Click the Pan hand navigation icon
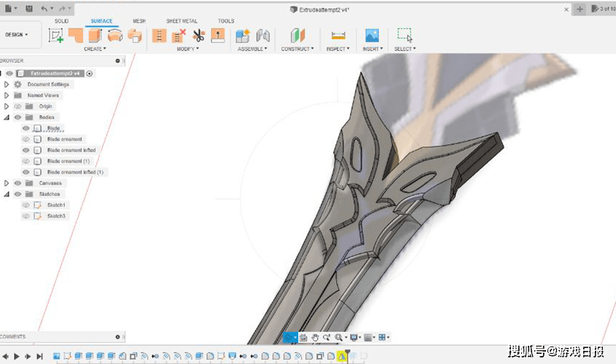Viewport: 616px width, 364px height. (x=316, y=337)
